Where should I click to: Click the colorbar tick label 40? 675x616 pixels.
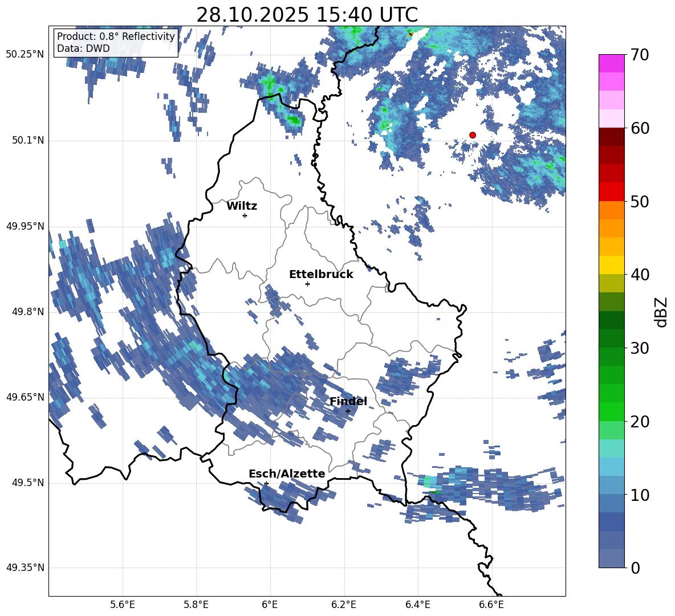pos(640,275)
